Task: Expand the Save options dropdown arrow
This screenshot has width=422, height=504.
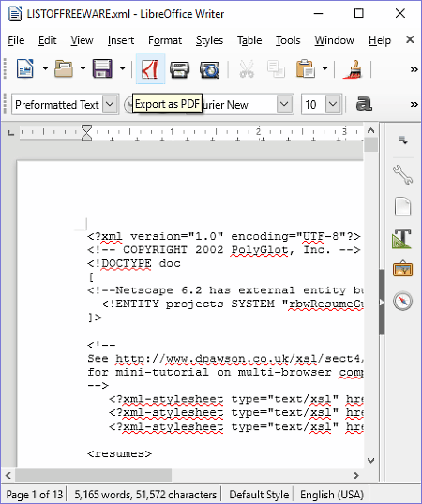Action: [x=123, y=68]
